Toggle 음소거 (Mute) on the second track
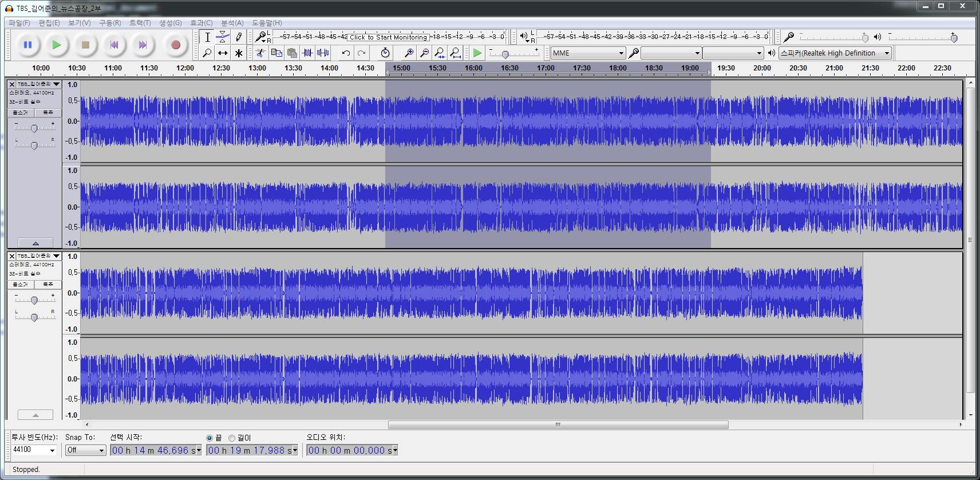This screenshot has height=480, width=980. 21,285
